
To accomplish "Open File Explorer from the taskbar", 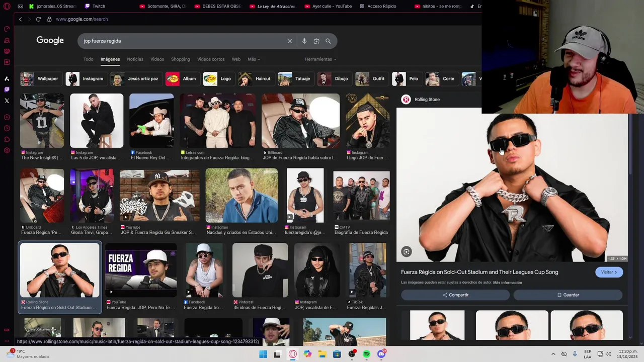I will [322, 354].
